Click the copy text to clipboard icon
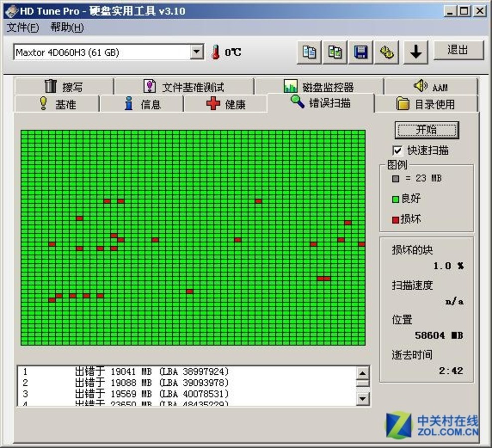 309,52
